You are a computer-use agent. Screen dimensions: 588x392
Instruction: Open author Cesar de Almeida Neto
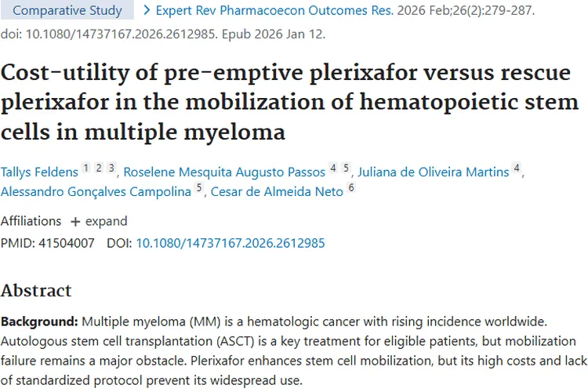click(x=277, y=192)
